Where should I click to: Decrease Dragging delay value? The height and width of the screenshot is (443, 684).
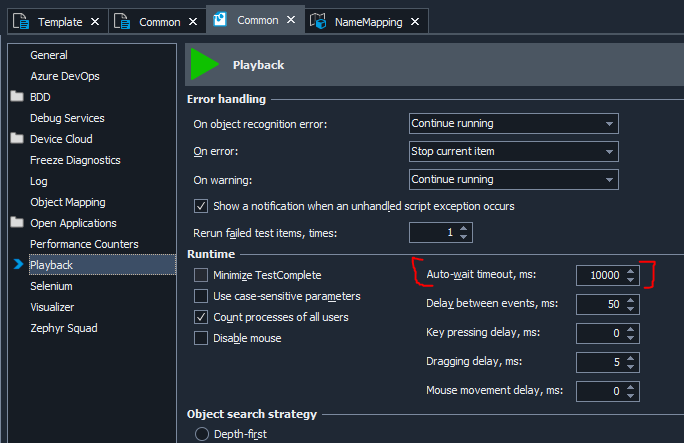[631, 367]
